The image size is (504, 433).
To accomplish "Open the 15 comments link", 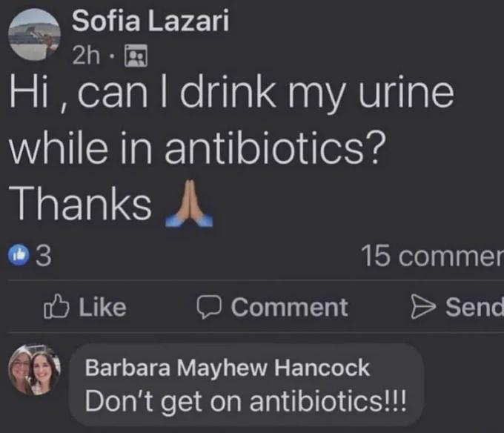I will click(x=432, y=256).
